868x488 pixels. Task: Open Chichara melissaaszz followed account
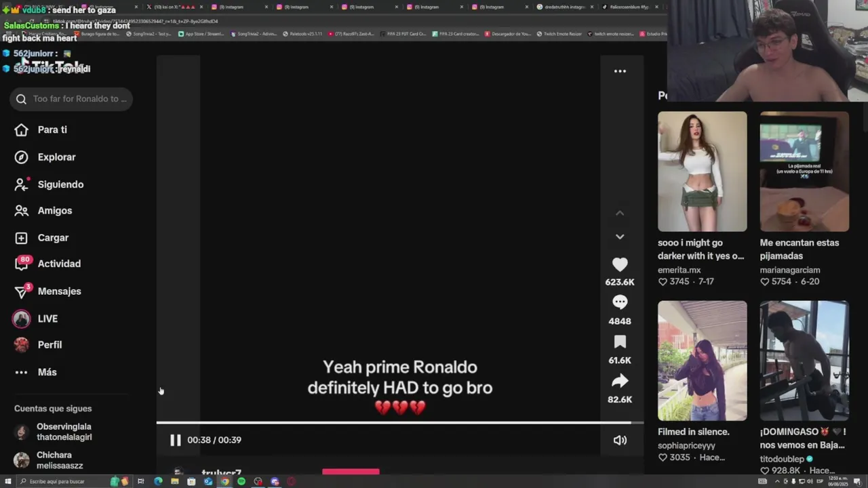click(49, 460)
